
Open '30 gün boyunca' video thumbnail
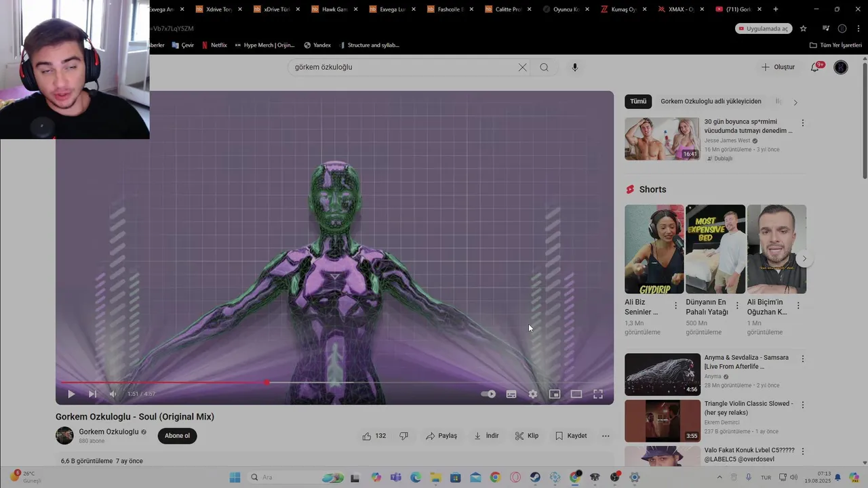(662, 139)
